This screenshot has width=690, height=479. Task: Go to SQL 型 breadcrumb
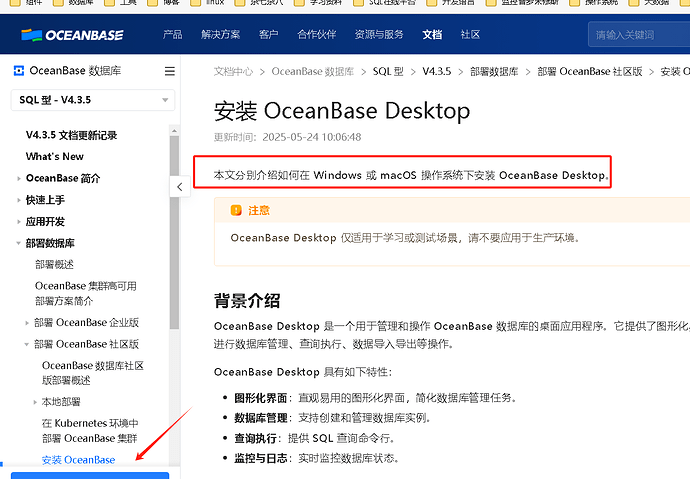coord(388,71)
